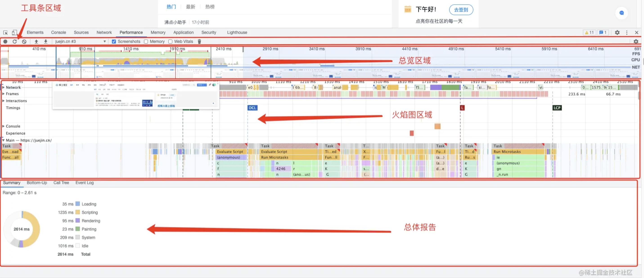
Task: Uncheck the Screenshots checkbox
Action: (114, 41)
